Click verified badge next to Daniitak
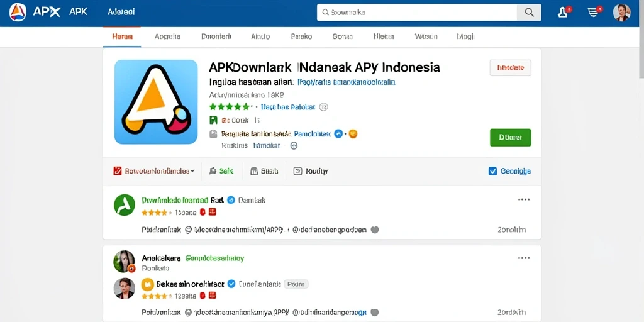644x322 pixels. [231, 200]
